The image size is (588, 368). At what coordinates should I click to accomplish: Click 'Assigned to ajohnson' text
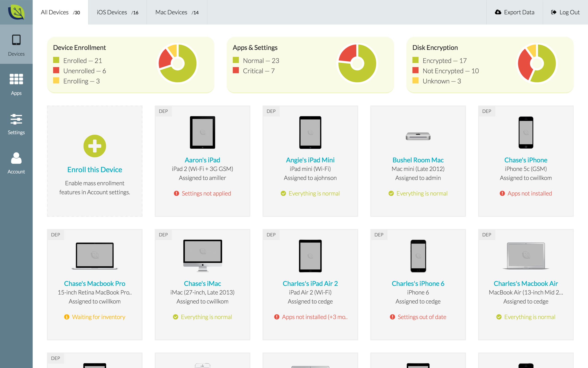[x=310, y=178]
